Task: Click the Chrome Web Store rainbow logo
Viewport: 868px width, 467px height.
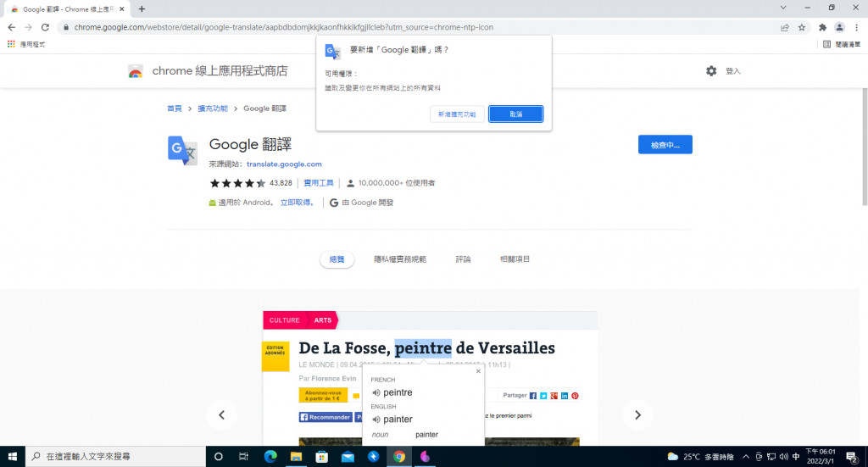Action: [x=135, y=71]
